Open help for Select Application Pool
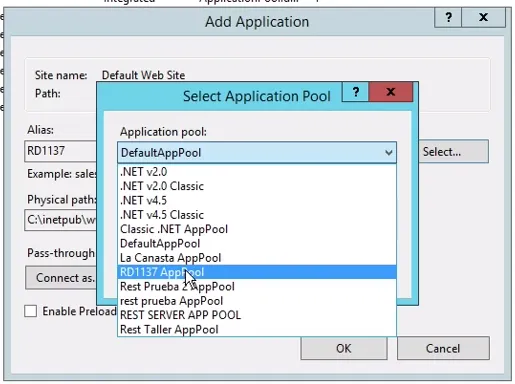Image resolution: width=515 pixels, height=384 pixels. coord(356,92)
